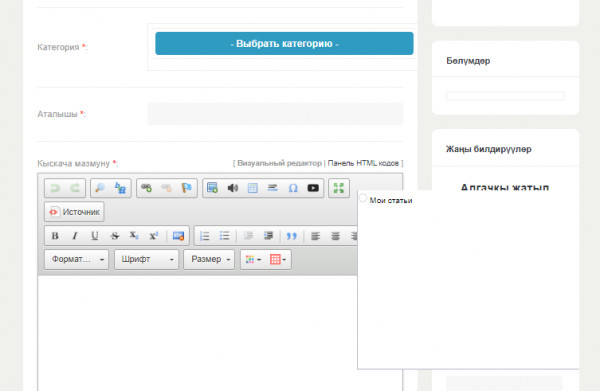The width and height of the screenshot is (600, 391).
Task: Maximize editor with green fullscreen icon
Action: pos(339,188)
